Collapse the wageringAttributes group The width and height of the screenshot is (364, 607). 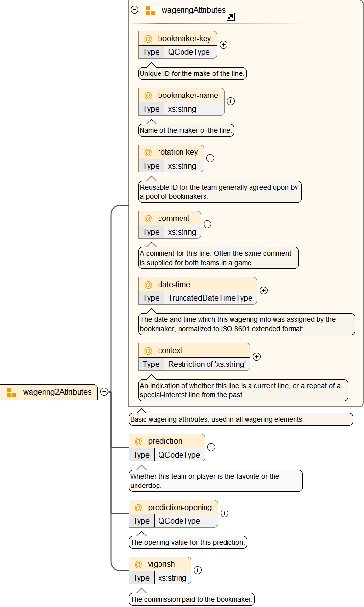pos(135,10)
